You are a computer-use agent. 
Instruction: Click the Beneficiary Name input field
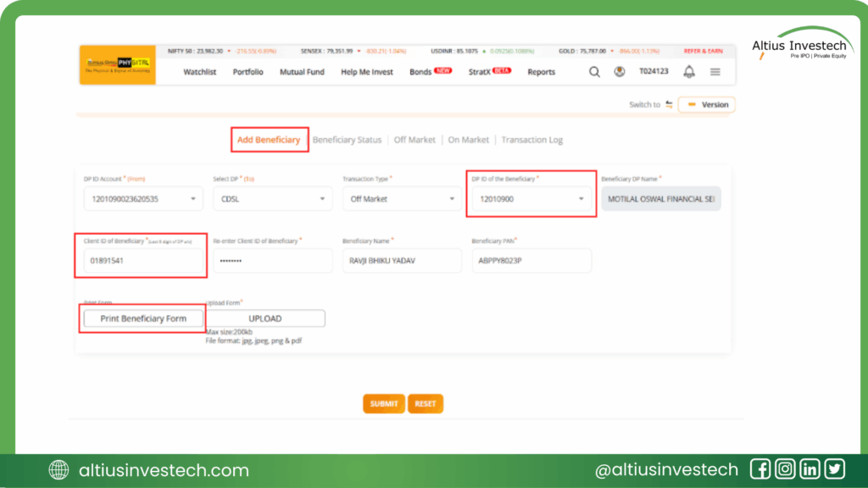click(401, 261)
